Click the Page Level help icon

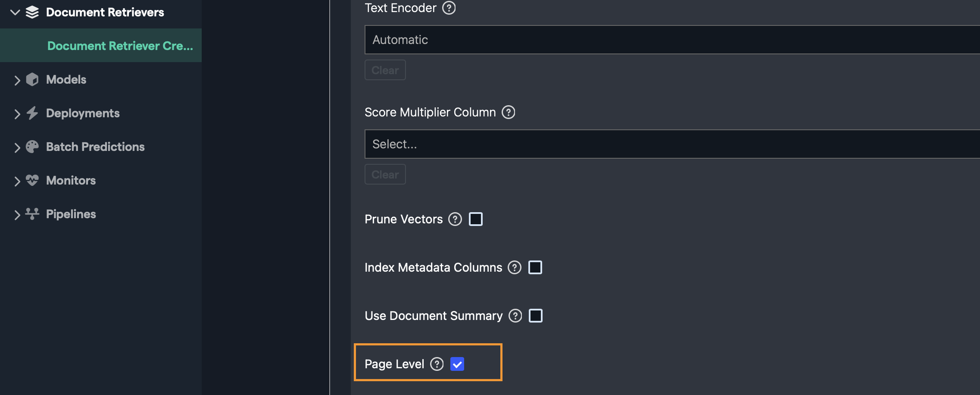[x=437, y=364]
